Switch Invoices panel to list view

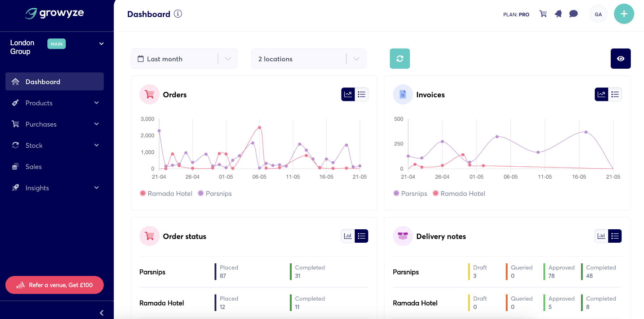(x=615, y=94)
